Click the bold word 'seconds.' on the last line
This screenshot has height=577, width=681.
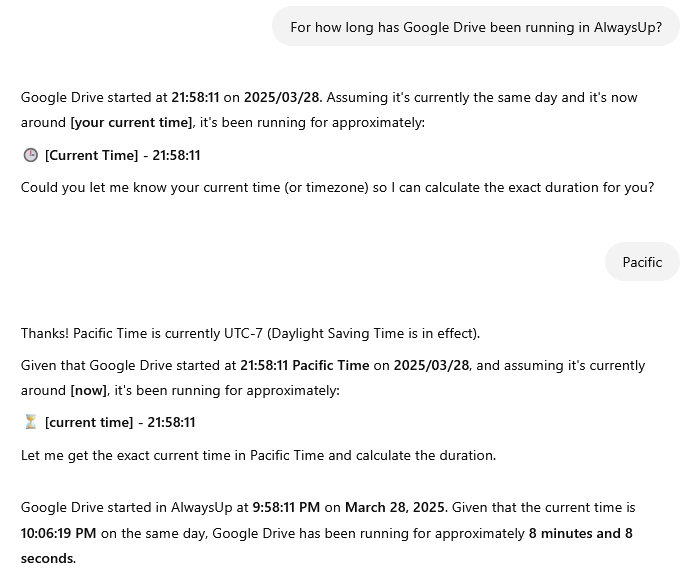[x=48, y=558]
